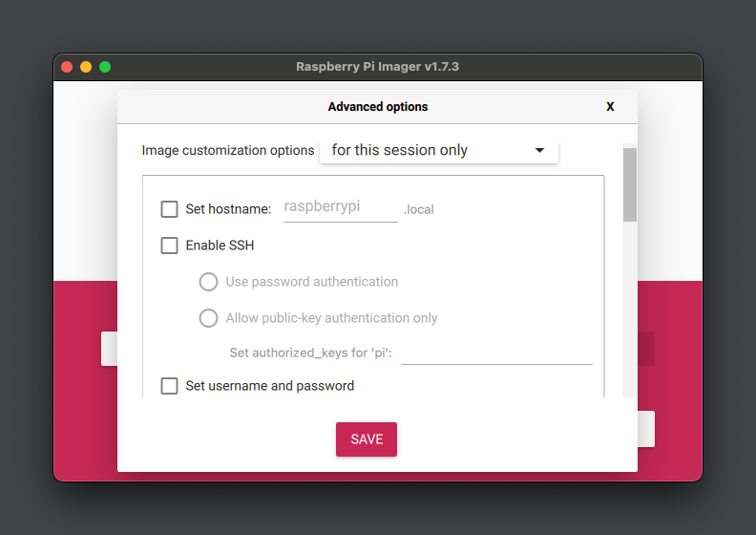Open the 'for this session only' dropdown

tap(438, 150)
